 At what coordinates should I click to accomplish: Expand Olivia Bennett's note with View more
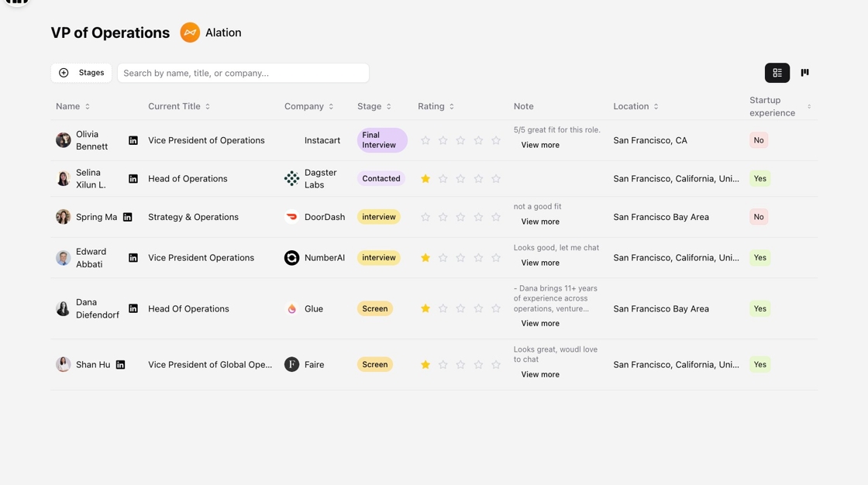point(540,145)
